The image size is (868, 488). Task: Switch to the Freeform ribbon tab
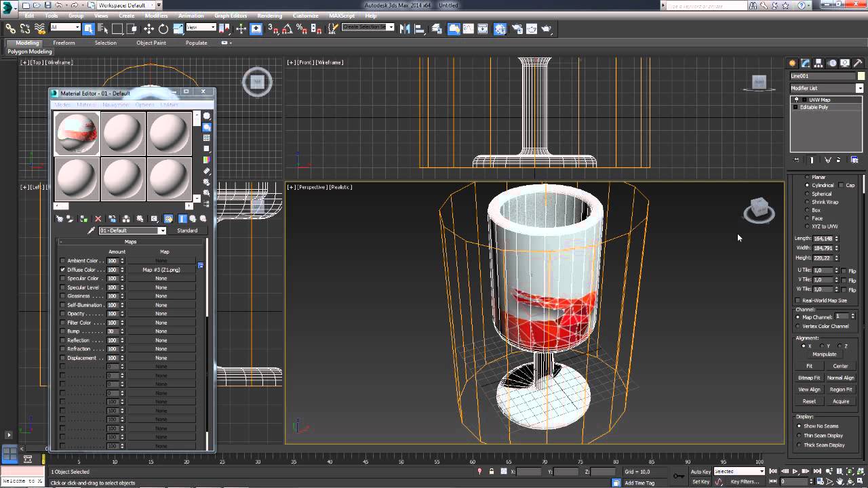64,43
